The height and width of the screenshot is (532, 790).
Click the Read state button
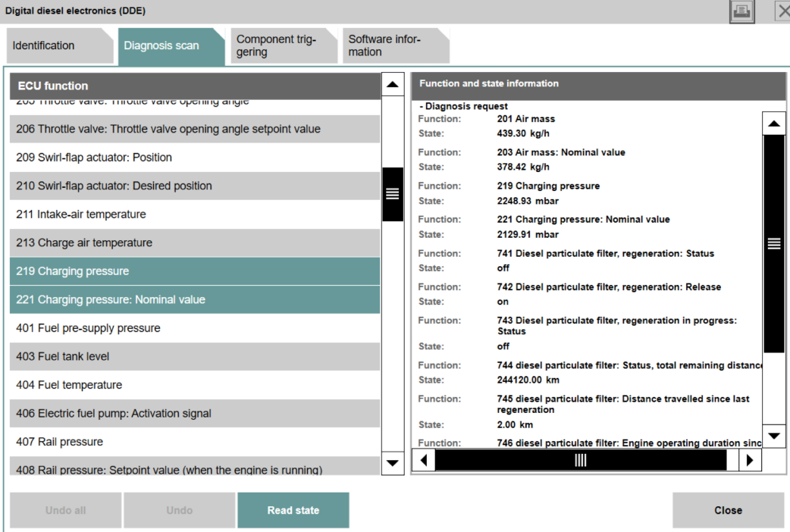293,510
